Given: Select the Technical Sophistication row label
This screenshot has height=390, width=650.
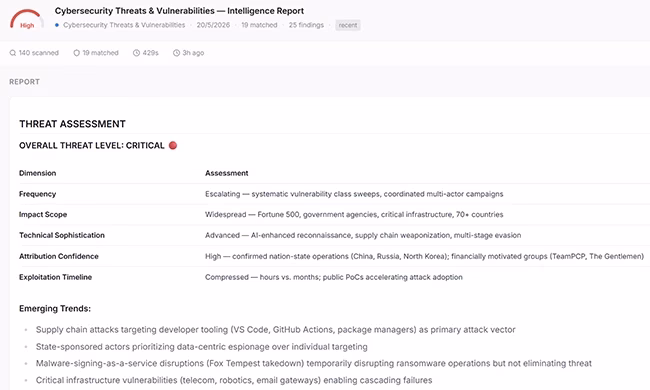Looking at the screenshot, I should click(62, 235).
